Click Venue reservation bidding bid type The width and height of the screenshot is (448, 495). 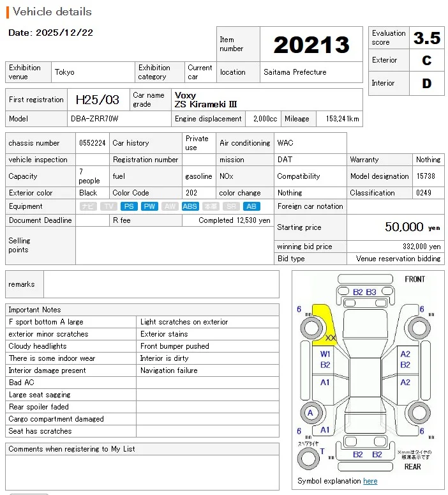398,259
